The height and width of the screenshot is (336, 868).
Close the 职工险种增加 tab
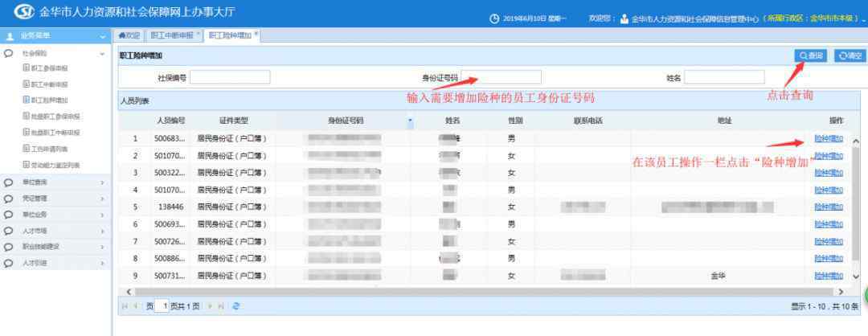[x=256, y=34]
